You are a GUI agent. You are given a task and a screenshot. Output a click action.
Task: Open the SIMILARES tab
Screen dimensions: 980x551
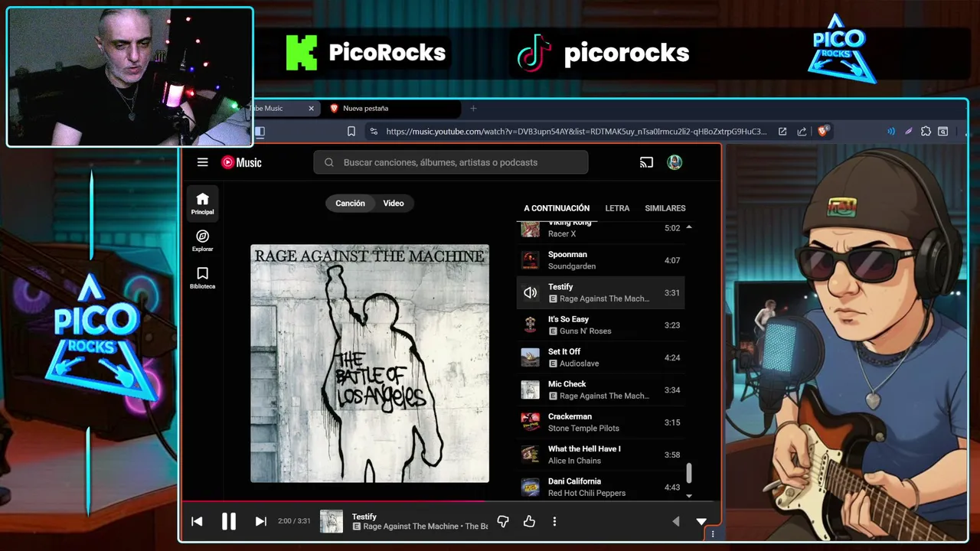click(x=665, y=208)
